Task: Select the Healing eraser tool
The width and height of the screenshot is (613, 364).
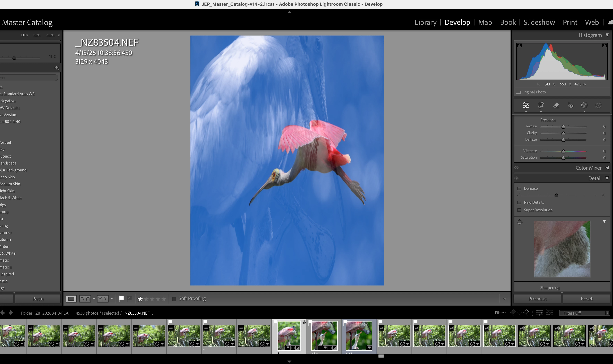Action: (556, 105)
